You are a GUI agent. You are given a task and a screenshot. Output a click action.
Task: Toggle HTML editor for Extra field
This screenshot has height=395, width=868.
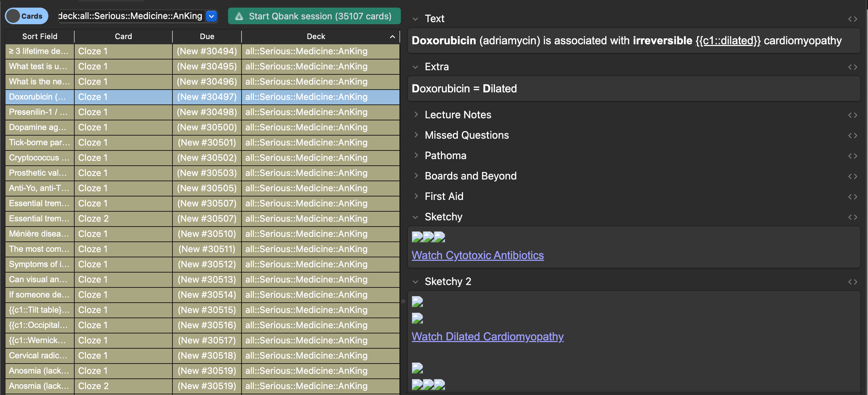pyautogui.click(x=852, y=67)
